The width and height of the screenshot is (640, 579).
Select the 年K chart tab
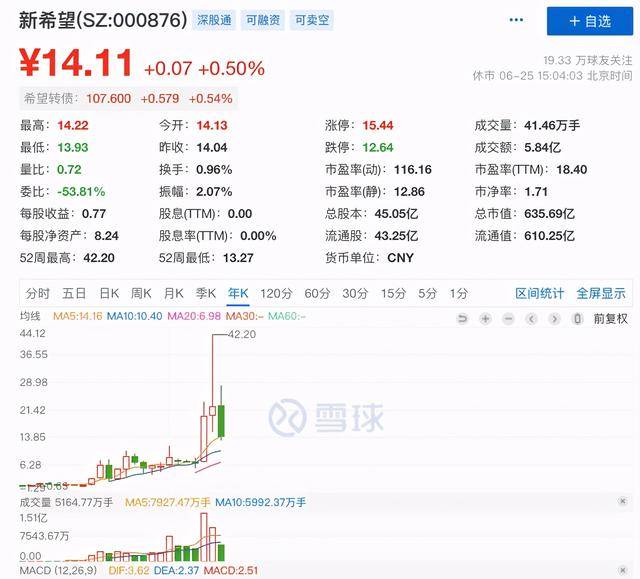(238, 293)
